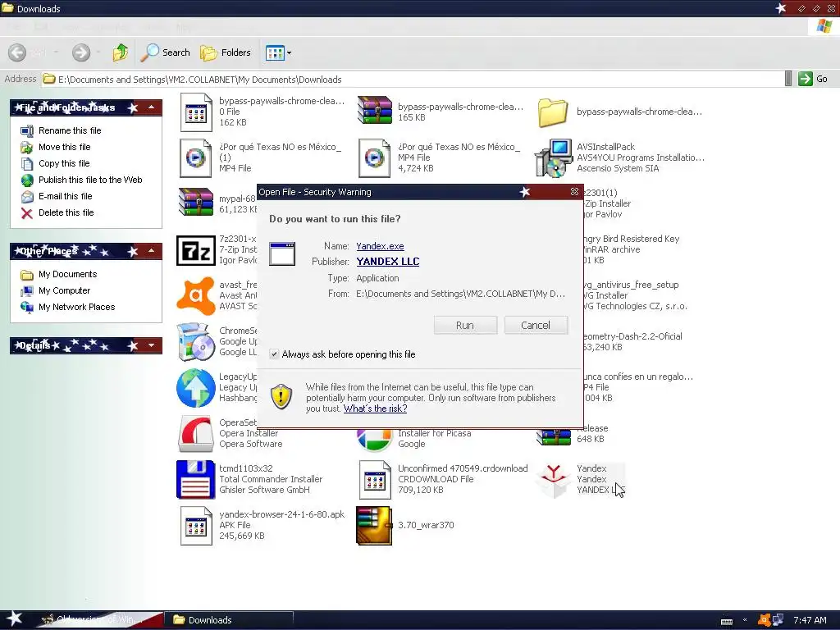Select the yandex-browser apk file icon
The width and height of the screenshot is (840, 630).
tap(195, 526)
